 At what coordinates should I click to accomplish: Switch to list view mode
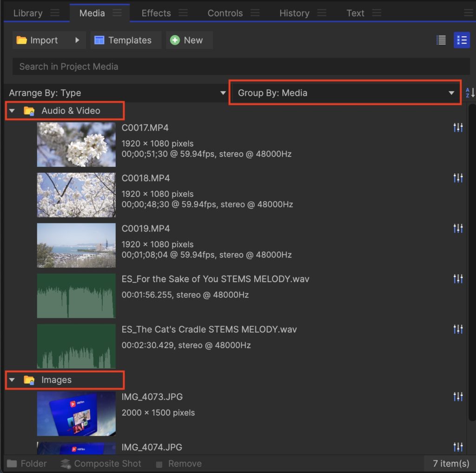coord(441,40)
